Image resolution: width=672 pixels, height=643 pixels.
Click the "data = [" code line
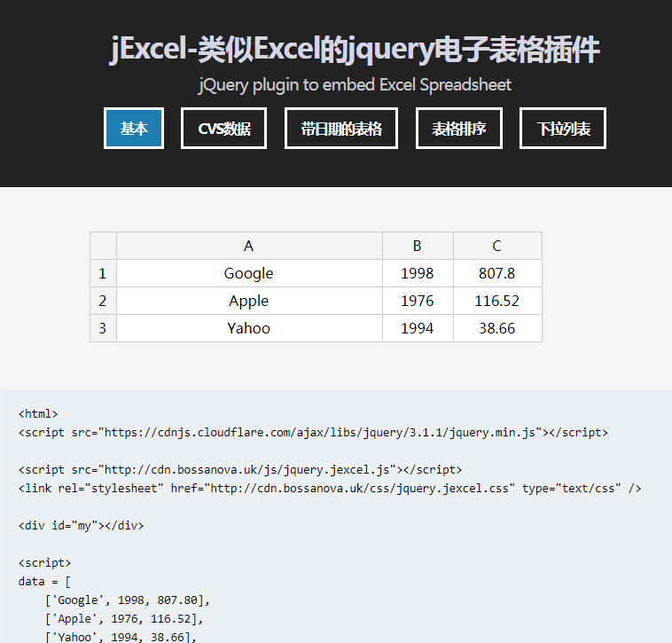coord(44,582)
